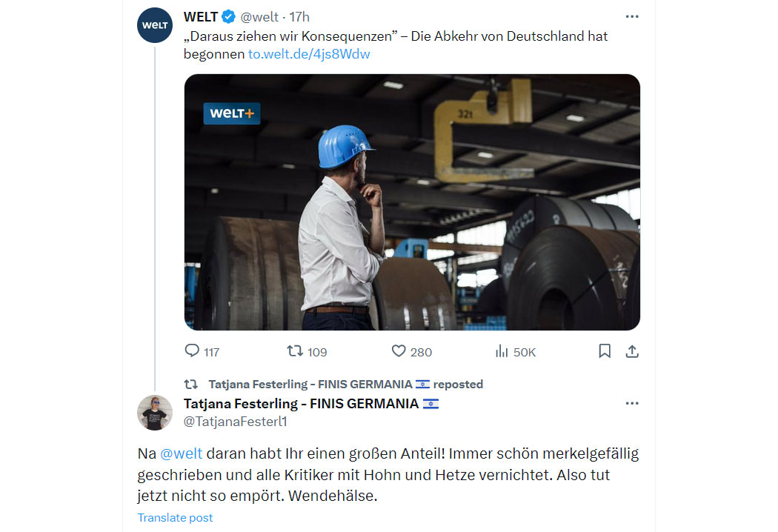778x532 pixels.
Task: Click the @welt mention in the reply
Action: coord(181,453)
